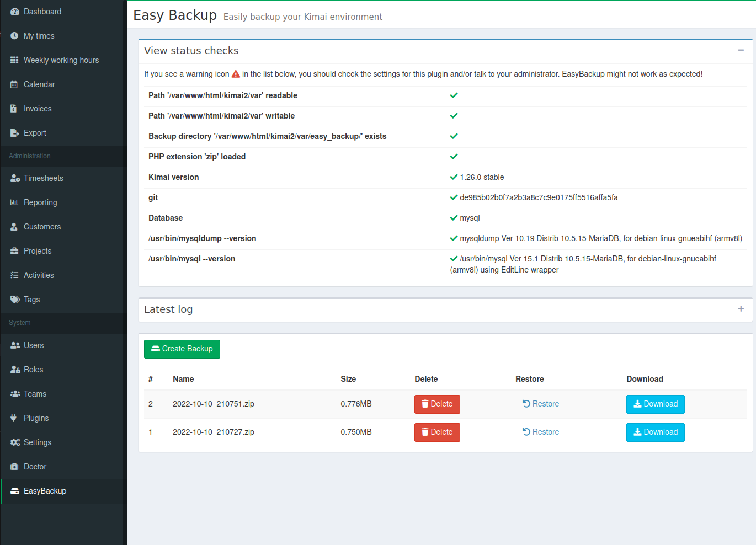Click the Roles user-lock icon
The height and width of the screenshot is (545, 756).
coord(15,370)
